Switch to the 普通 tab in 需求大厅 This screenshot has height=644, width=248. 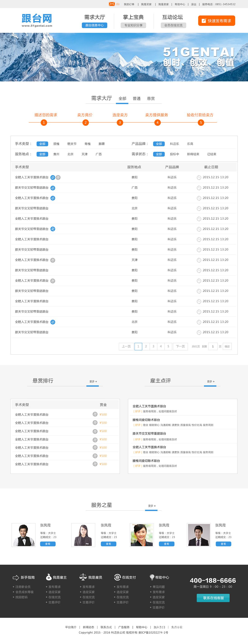137,98
